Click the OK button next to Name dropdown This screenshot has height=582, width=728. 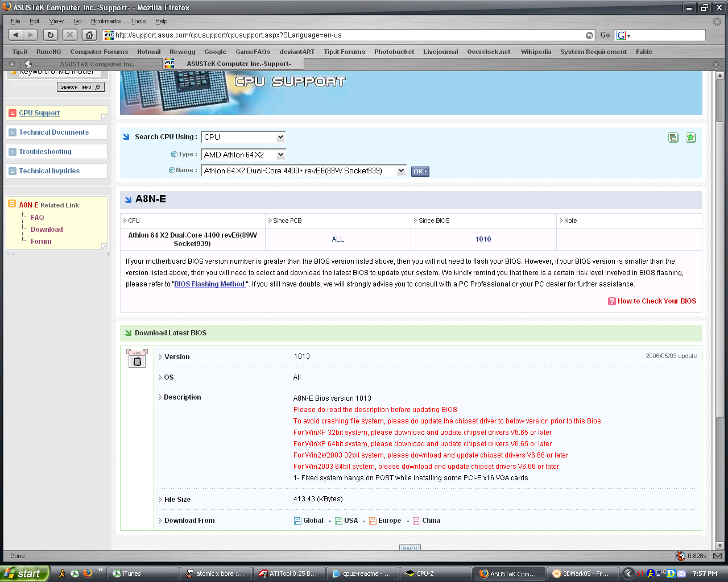(x=420, y=171)
